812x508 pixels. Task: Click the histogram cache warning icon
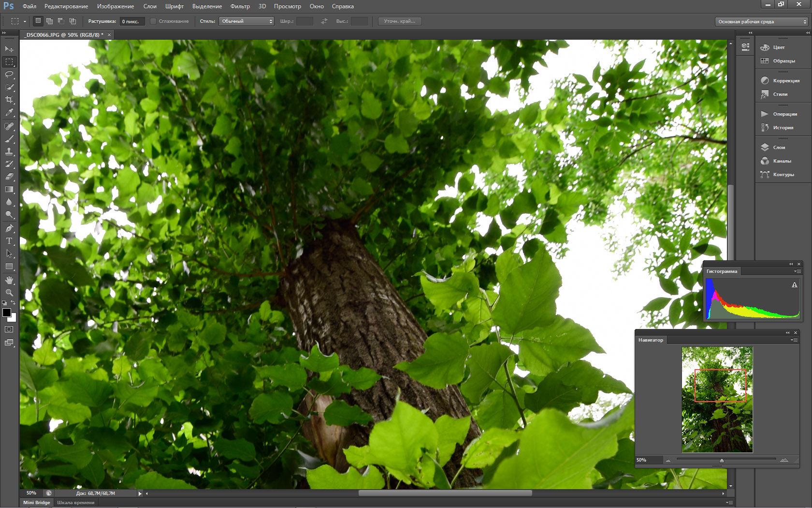795,285
